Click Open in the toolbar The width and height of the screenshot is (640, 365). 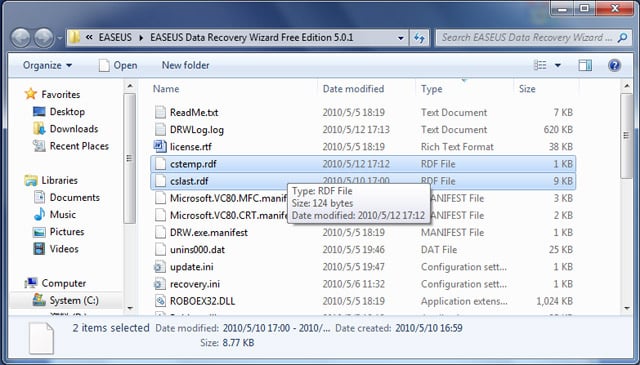[118, 65]
